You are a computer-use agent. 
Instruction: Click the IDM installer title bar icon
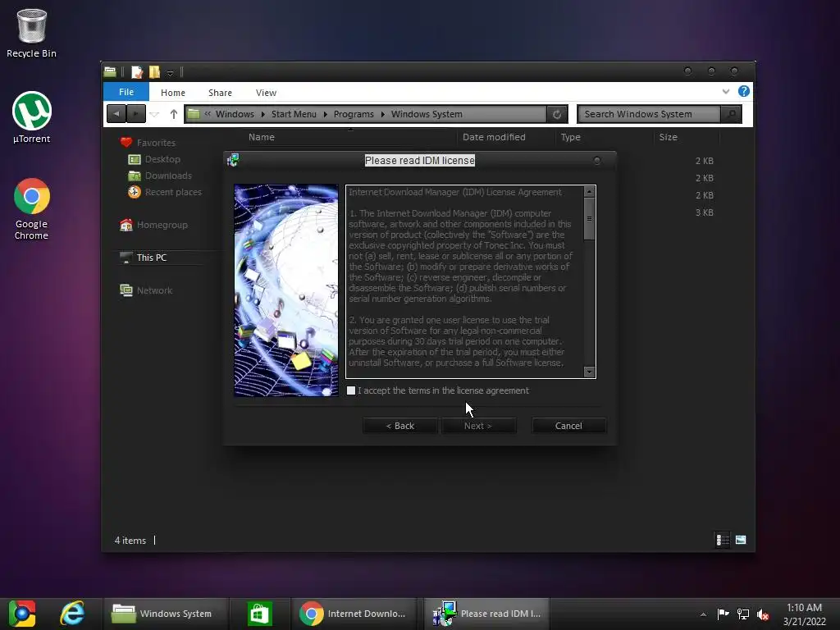pyautogui.click(x=232, y=160)
